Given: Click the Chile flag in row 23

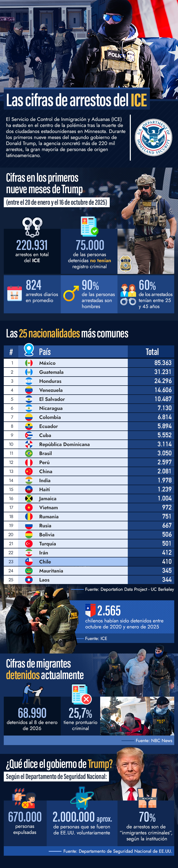Looking at the screenshot, I should click(x=29, y=561).
